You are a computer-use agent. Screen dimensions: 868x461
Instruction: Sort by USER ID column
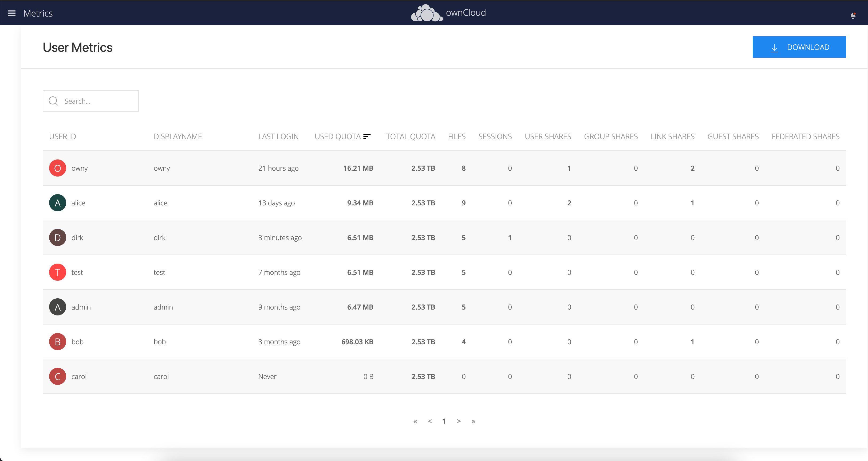coord(63,136)
